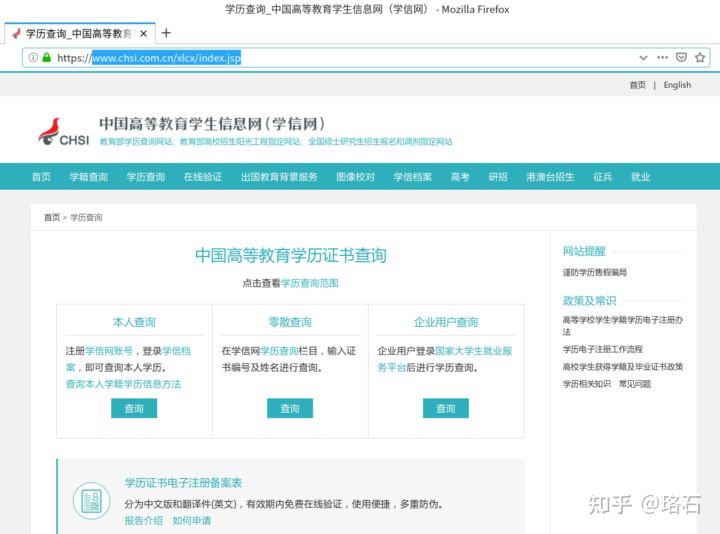Click the Pocket save icon
Viewport: 720px width, 534px height.
(681, 57)
